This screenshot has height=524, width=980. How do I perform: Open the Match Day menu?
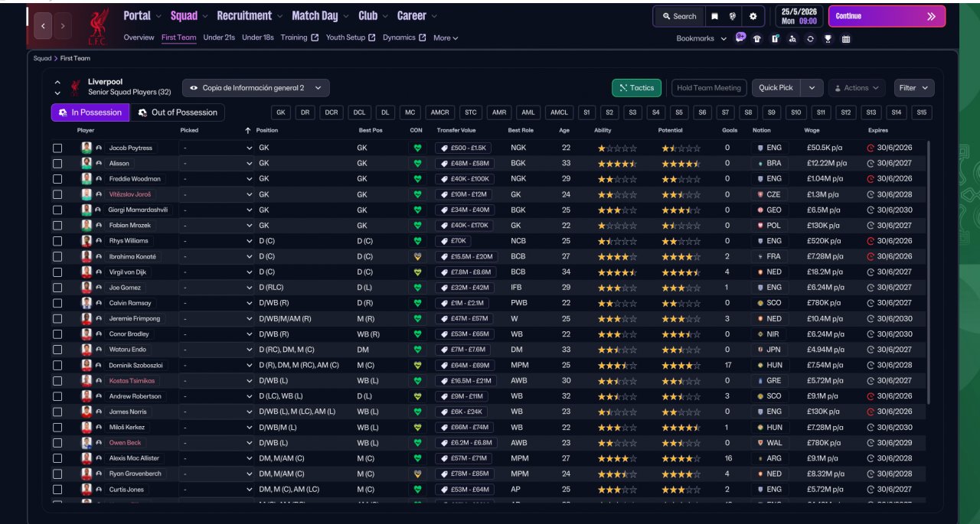[319, 15]
